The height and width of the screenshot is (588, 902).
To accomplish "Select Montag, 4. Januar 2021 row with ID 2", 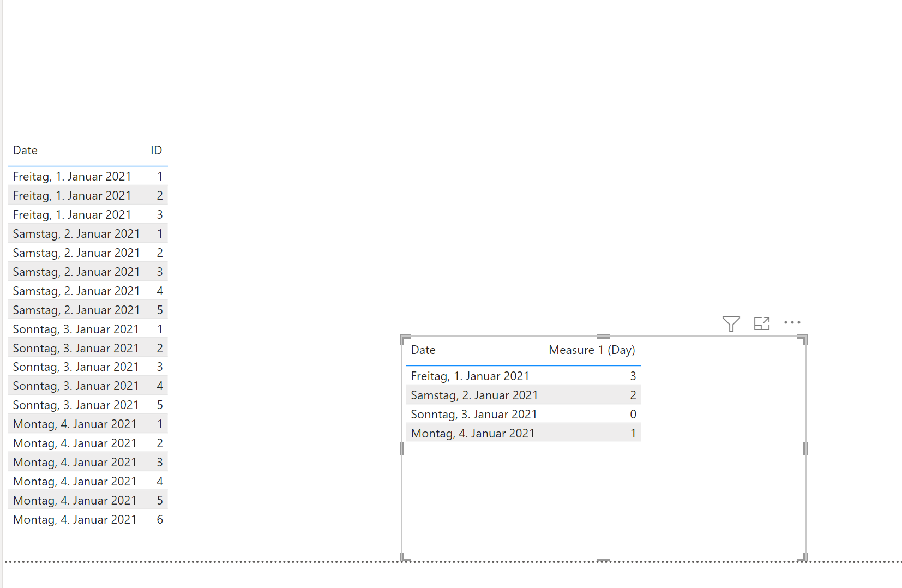I will pyautogui.click(x=88, y=443).
